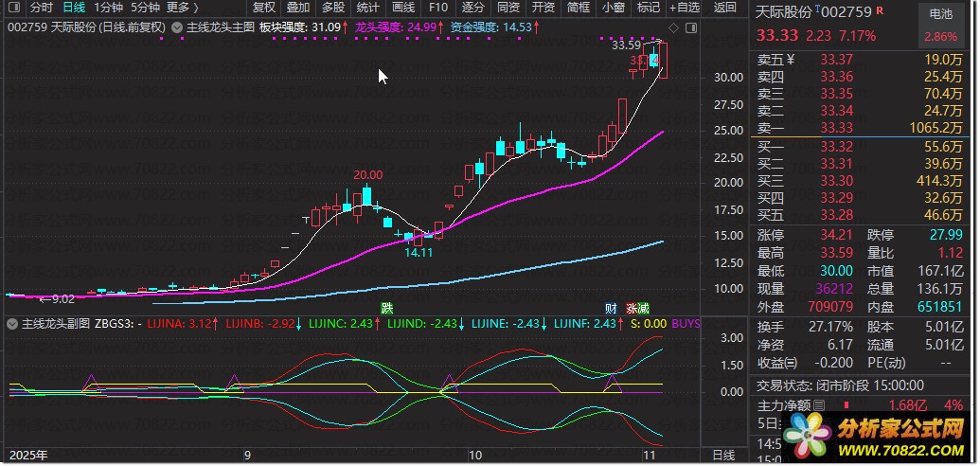Expand the 主线龙头副图 sub-indicator dropdown arrow
The image size is (980, 466).
point(12,324)
